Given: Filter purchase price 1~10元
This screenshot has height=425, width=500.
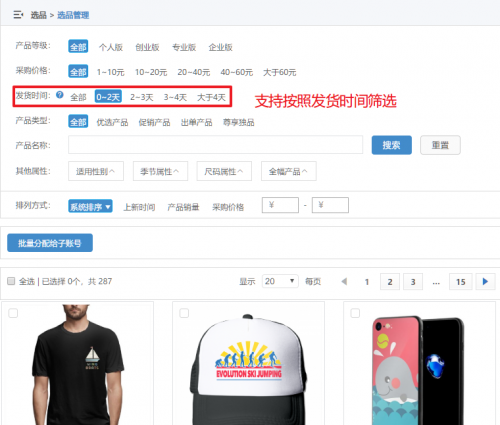Looking at the screenshot, I should click(x=111, y=72).
